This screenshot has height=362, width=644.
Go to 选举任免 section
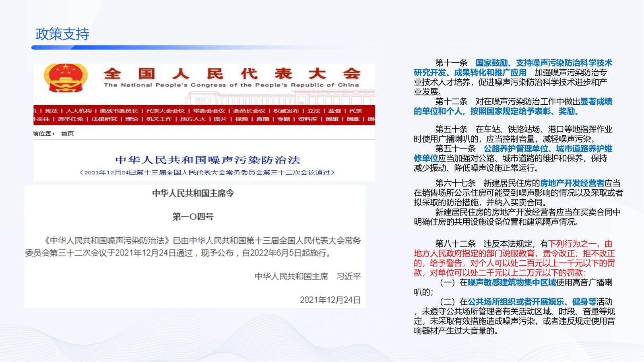tap(70, 119)
